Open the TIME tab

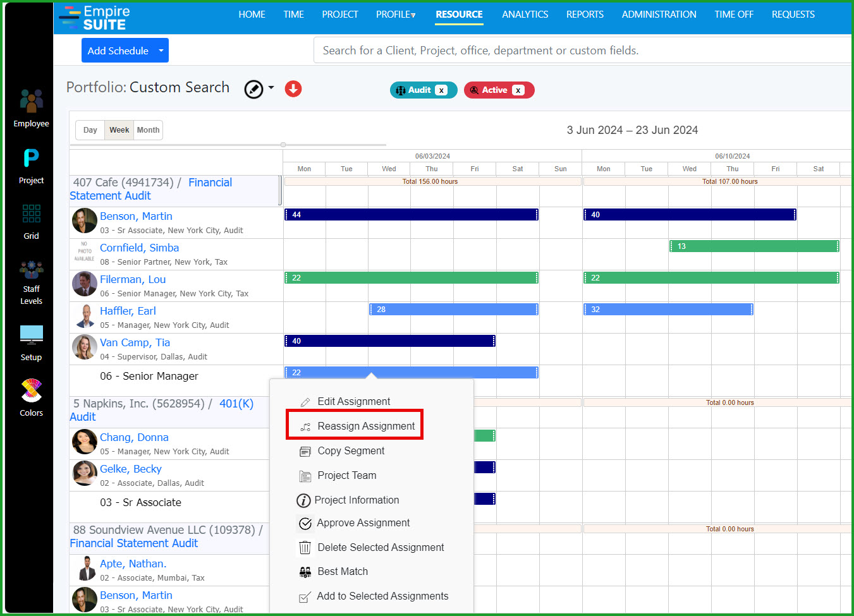(293, 15)
